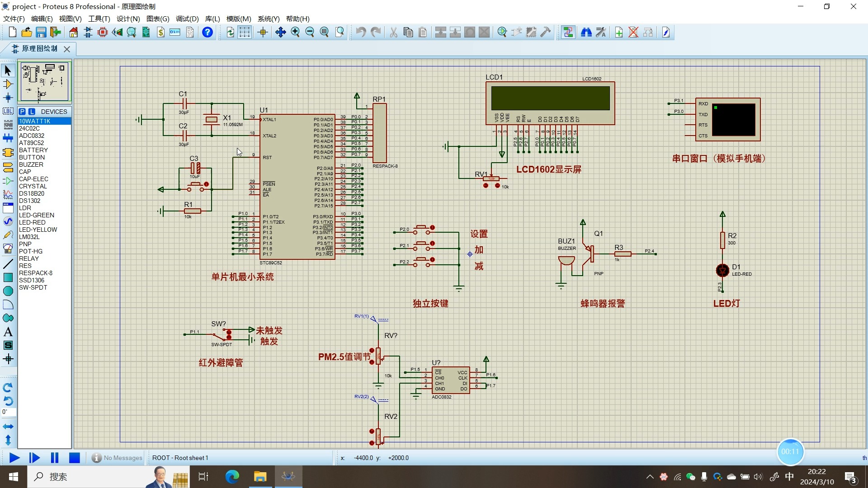
Task: Select DS18B20 in the devices list
Action: 44,193
